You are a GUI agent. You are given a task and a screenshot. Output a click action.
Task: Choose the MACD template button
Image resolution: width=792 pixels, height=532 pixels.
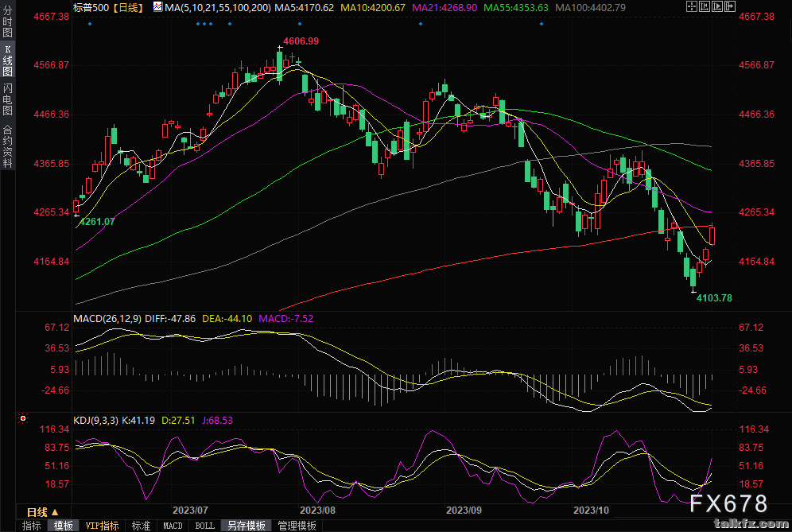click(x=173, y=526)
